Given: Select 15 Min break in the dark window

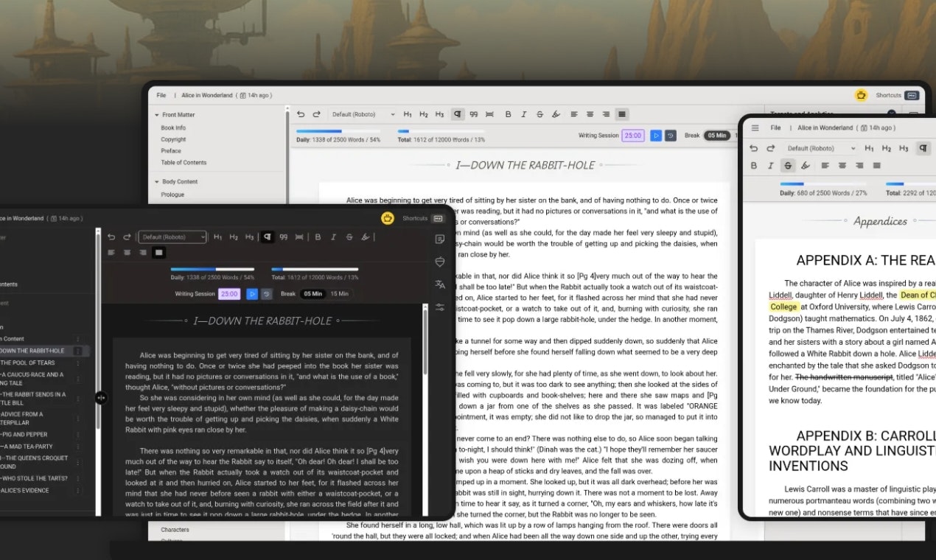Looking at the screenshot, I should 340,293.
